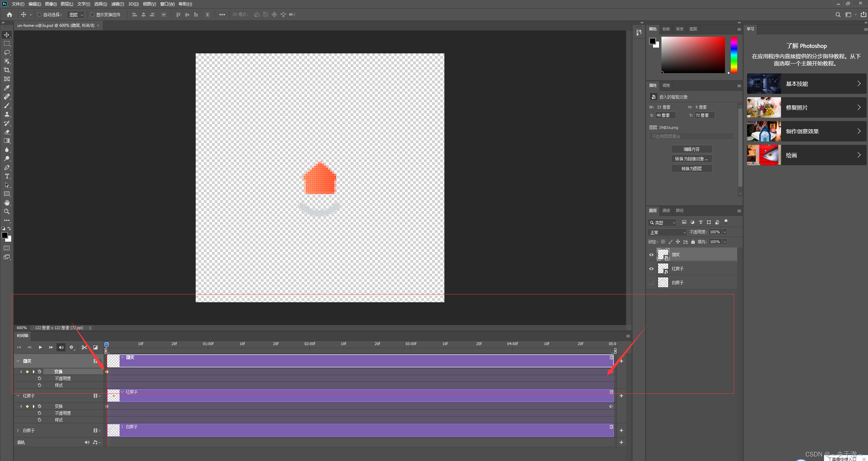
Task: Play the timeline animation
Action: (x=40, y=347)
